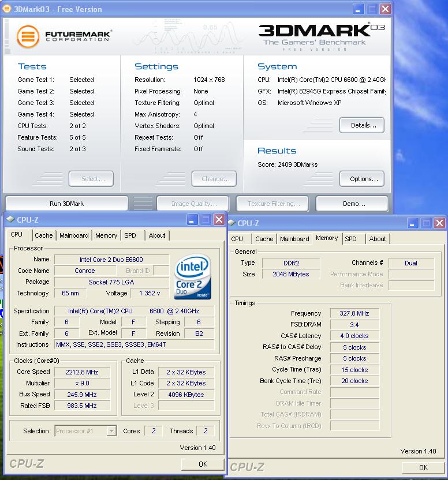
Task: Click the GFX Intel 82945G chipset text
Action: point(331,91)
